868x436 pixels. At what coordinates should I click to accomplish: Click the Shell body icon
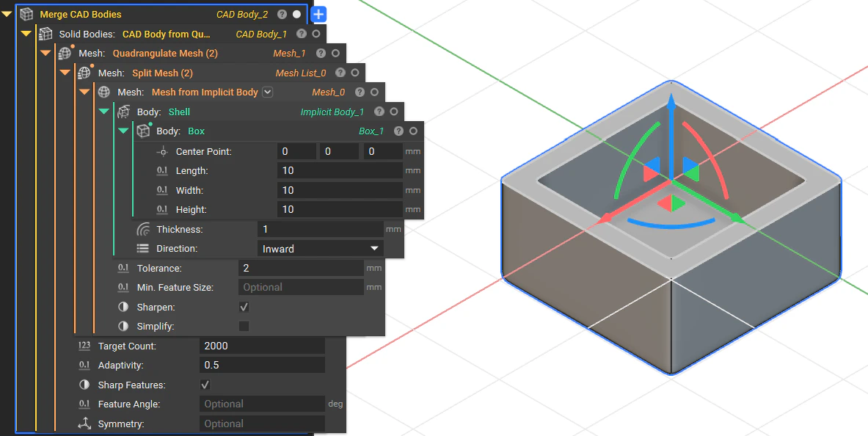[x=125, y=112]
